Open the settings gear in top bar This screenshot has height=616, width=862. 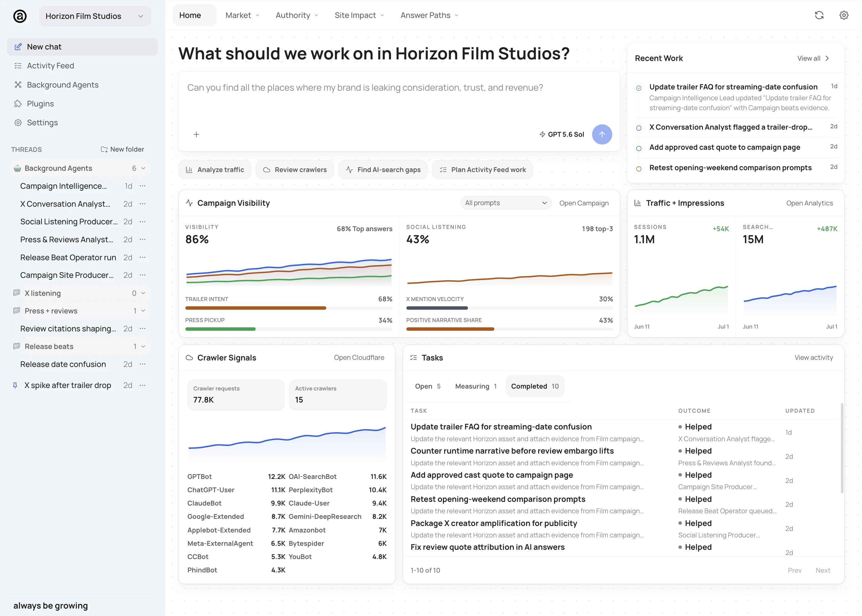point(844,15)
